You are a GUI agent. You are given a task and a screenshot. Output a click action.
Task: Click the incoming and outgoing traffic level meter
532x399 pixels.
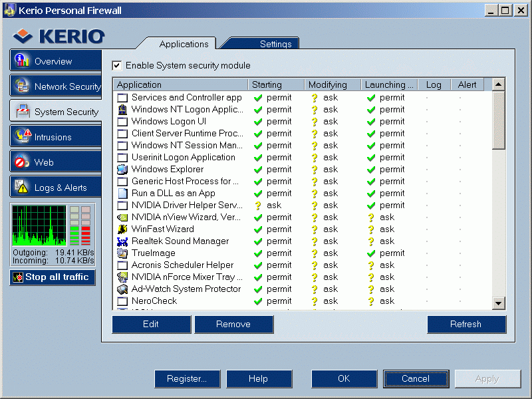(x=80, y=225)
